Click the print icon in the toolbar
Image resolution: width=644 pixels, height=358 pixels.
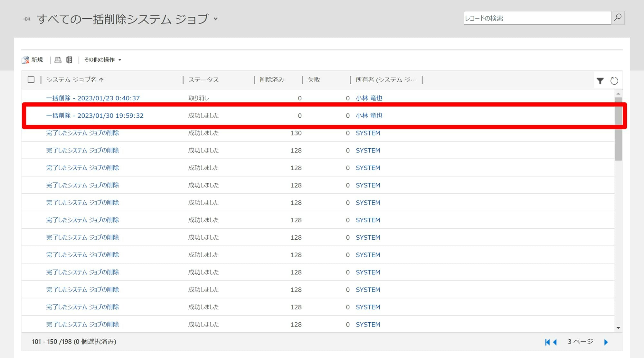click(x=58, y=60)
